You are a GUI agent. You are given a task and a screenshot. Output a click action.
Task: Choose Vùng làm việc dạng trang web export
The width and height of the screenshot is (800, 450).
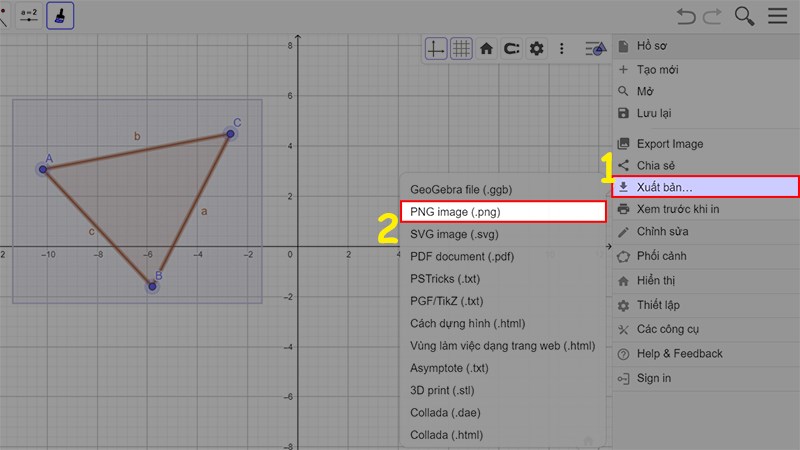click(x=503, y=346)
